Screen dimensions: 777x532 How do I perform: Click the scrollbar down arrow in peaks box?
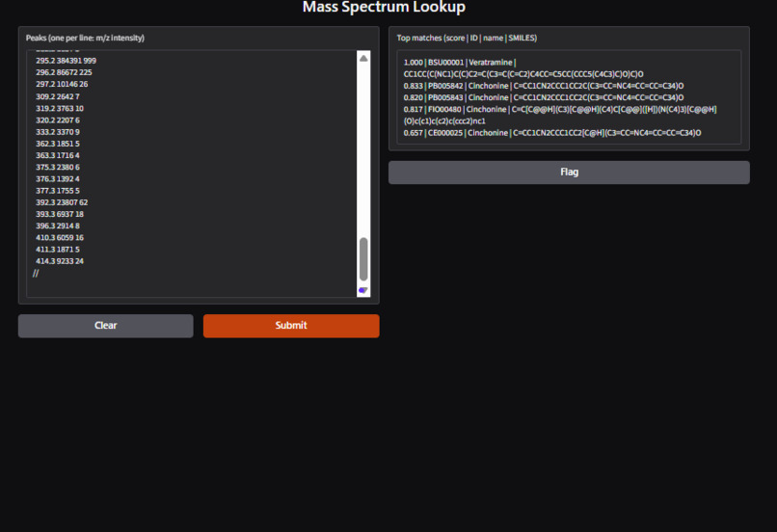point(363,291)
